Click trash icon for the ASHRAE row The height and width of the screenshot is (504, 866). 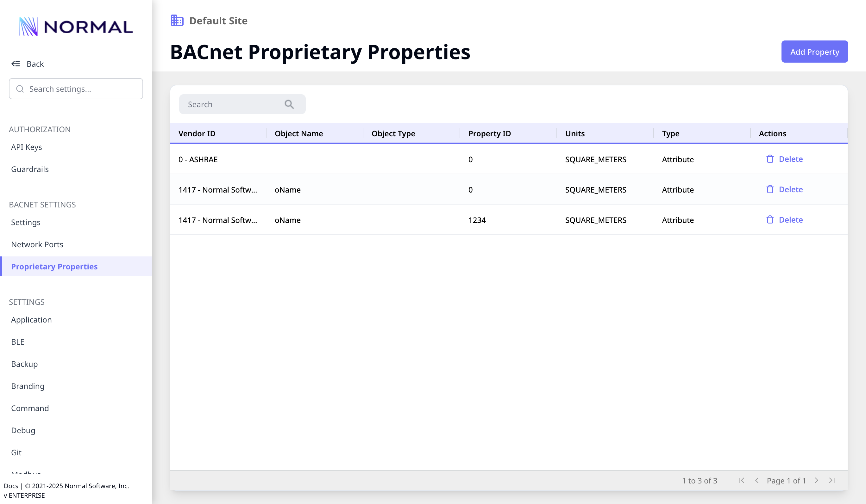770,159
